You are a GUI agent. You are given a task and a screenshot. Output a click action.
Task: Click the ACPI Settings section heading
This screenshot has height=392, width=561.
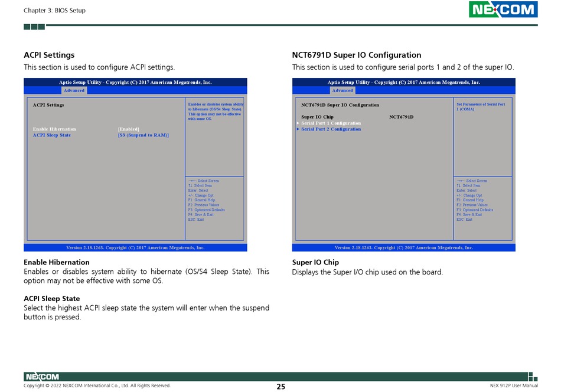click(x=49, y=55)
